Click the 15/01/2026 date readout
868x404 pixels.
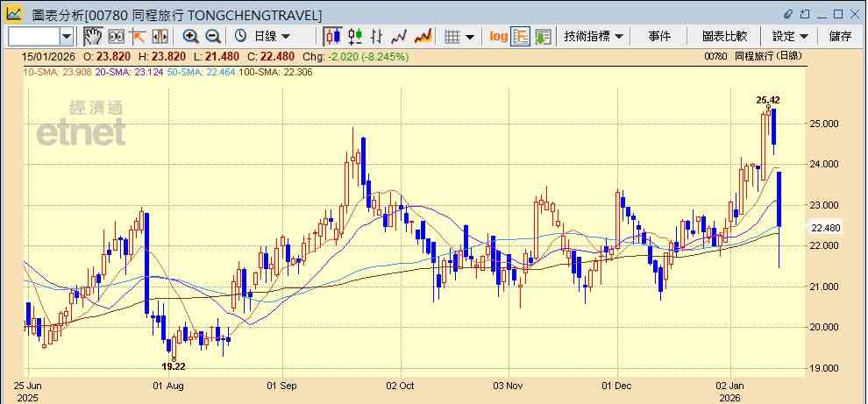(x=49, y=56)
